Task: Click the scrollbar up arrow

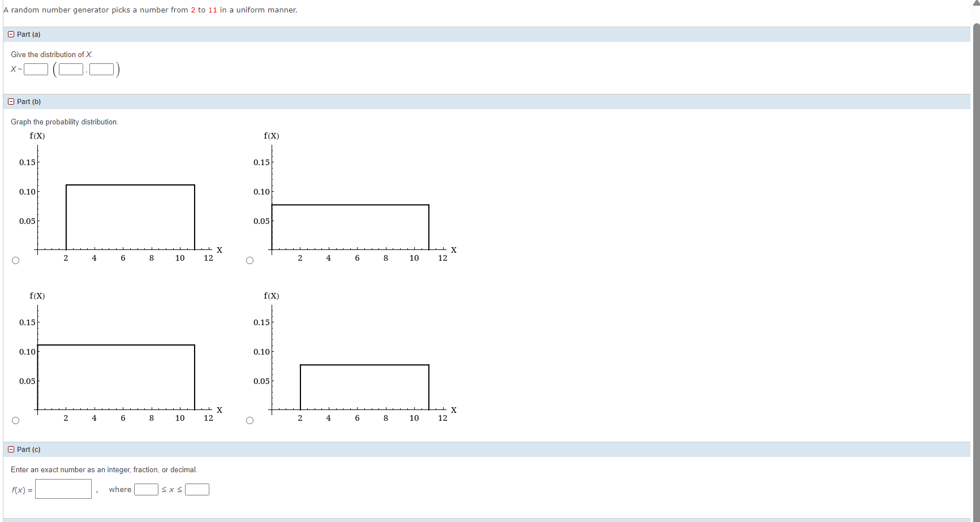Action: click(x=976, y=3)
